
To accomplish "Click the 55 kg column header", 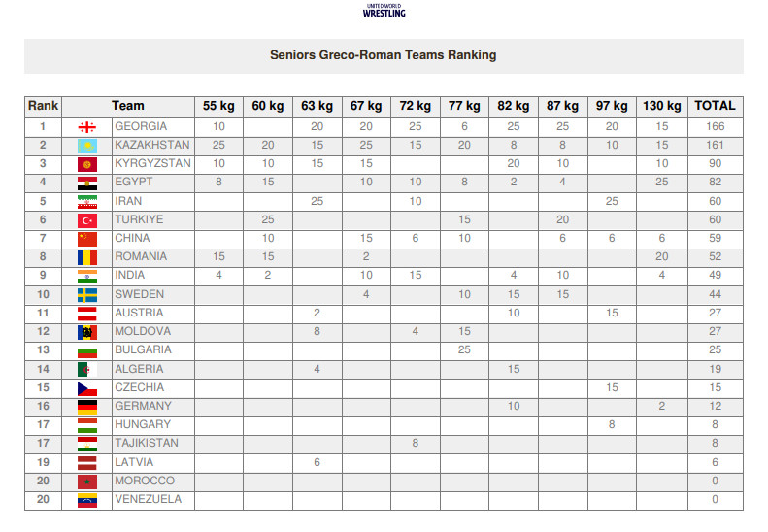I will coord(218,106).
